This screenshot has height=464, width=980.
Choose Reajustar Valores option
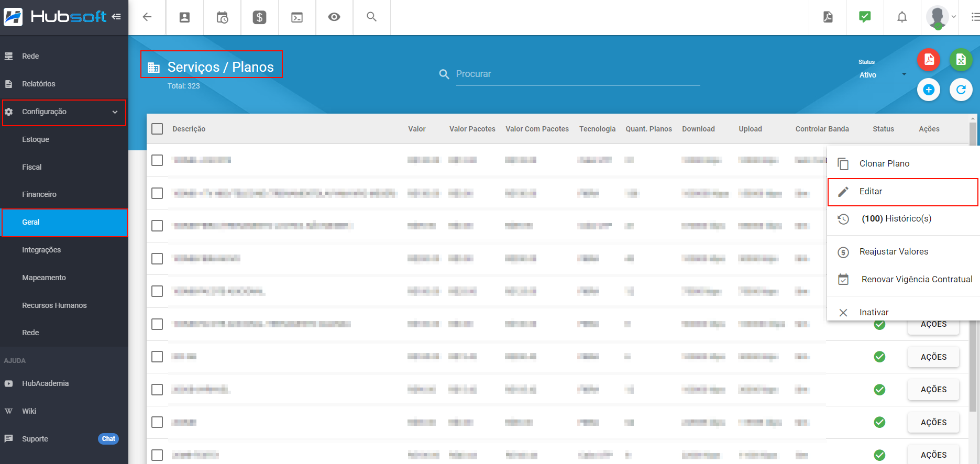point(904,252)
